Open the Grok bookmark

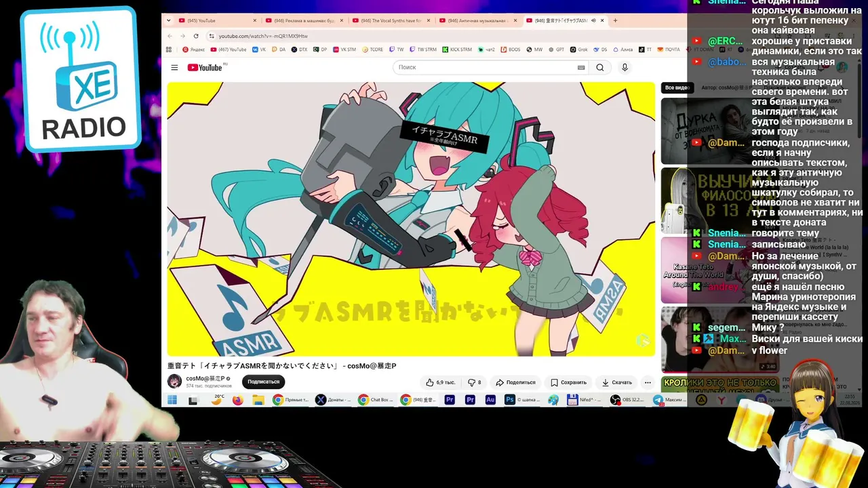click(578, 49)
